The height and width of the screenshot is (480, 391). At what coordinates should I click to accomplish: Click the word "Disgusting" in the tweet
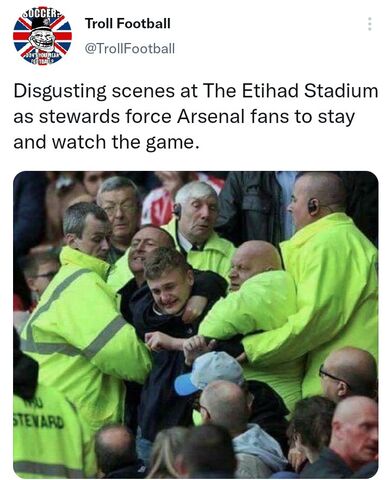coord(60,92)
